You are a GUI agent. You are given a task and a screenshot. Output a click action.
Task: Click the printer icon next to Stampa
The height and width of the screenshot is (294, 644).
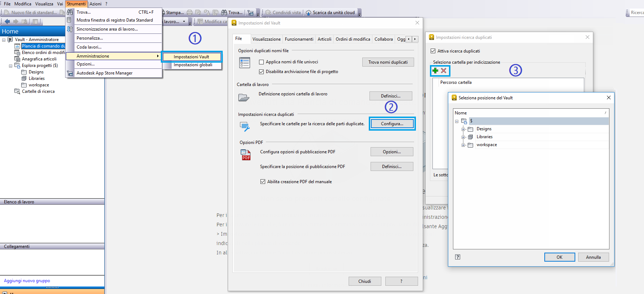pos(190,13)
